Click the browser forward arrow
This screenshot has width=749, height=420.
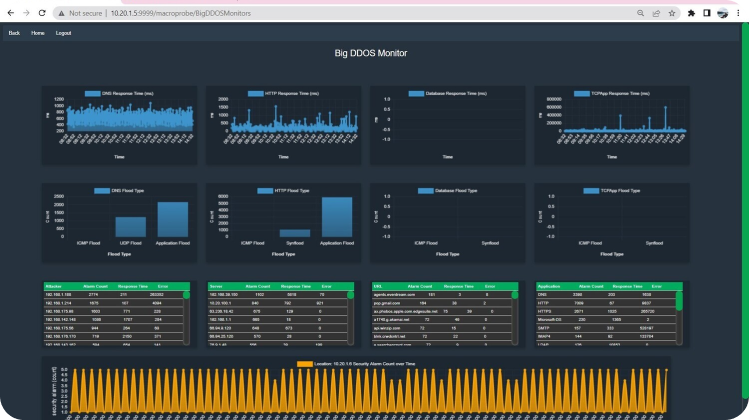(24, 14)
